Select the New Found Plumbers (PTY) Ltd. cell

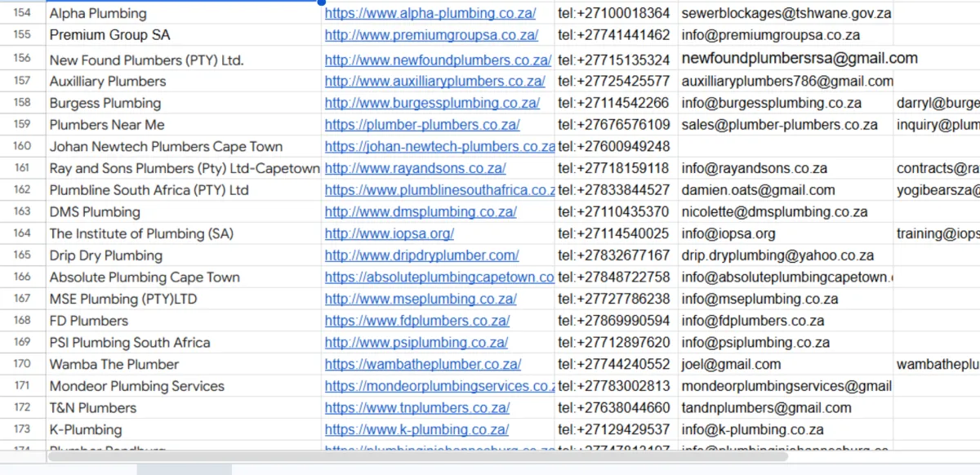[184, 59]
